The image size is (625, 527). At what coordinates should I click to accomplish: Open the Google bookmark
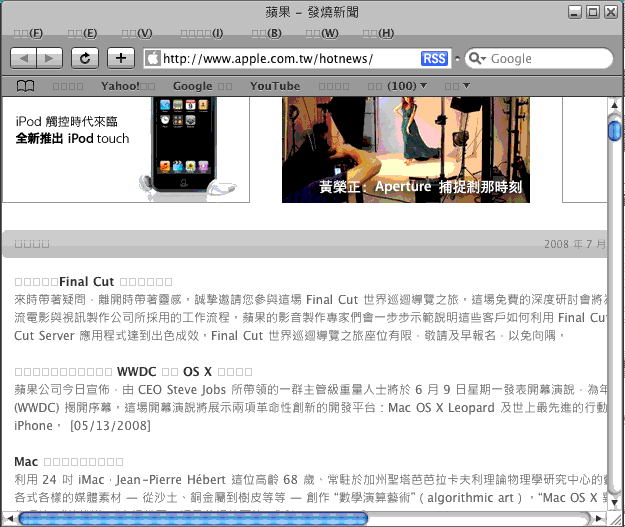[x=202, y=86]
